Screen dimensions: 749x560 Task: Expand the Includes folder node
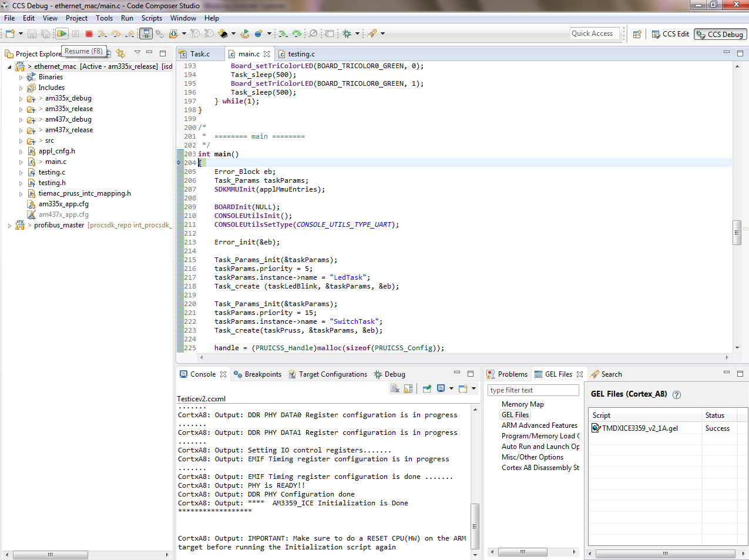coord(21,88)
